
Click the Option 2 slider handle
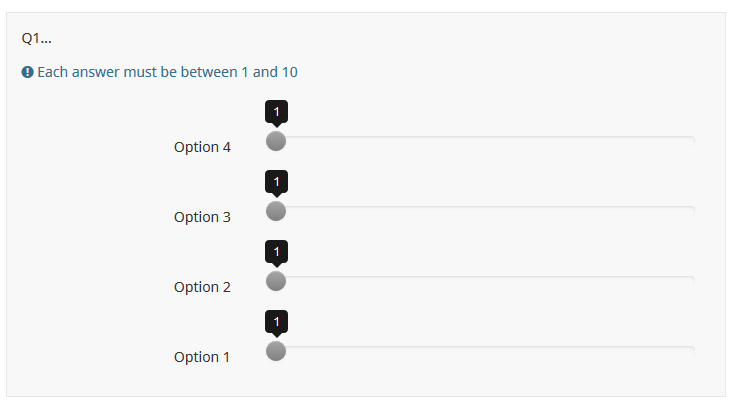pos(276,281)
